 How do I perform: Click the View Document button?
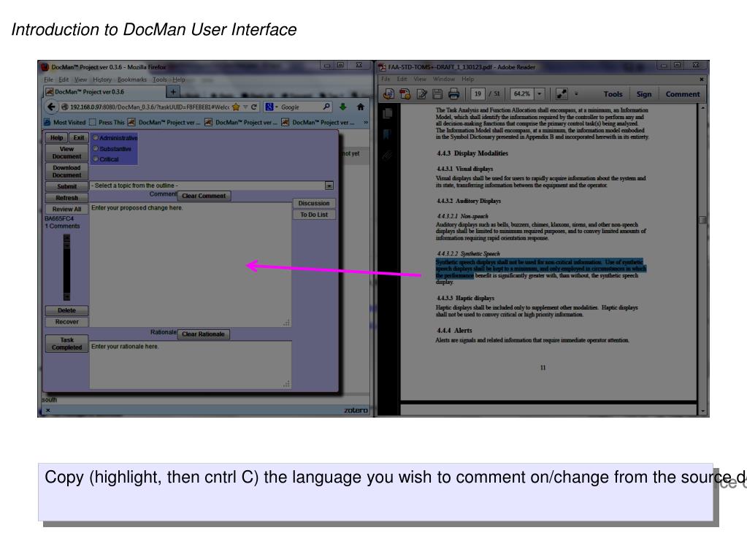pyautogui.click(x=66, y=153)
